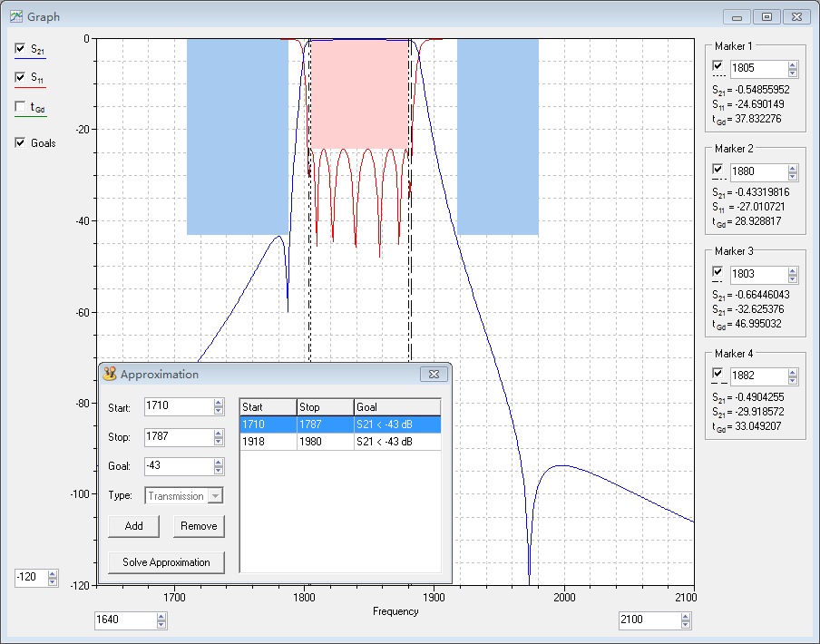Click the Goal column header
The height and width of the screenshot is (644, 820).
tap(396, 407)
